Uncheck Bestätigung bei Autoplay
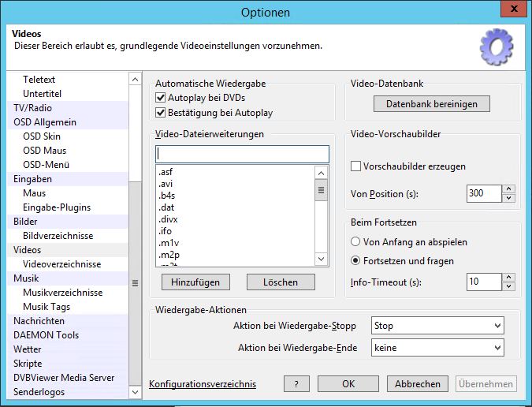Viewport: 532px width, 407px height. tap(161, 113)
